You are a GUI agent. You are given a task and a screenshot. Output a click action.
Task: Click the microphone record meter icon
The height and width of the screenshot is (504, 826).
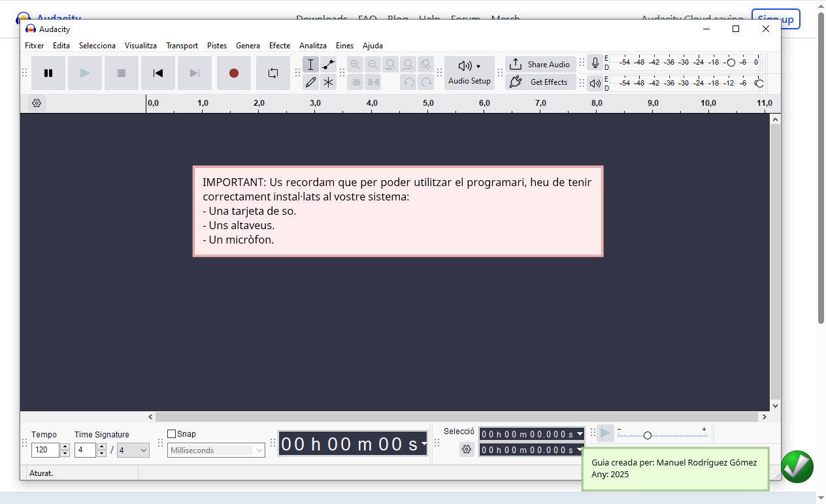pos(595,63)
